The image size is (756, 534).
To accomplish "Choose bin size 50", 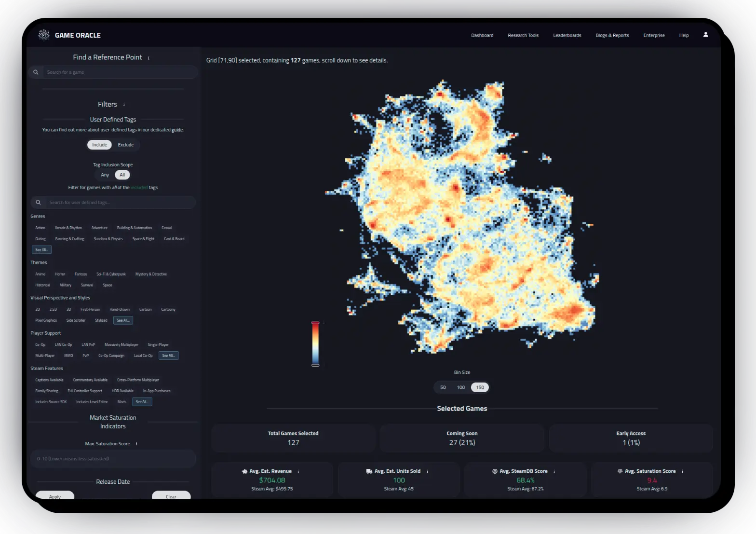I will (x=443, y=387).
